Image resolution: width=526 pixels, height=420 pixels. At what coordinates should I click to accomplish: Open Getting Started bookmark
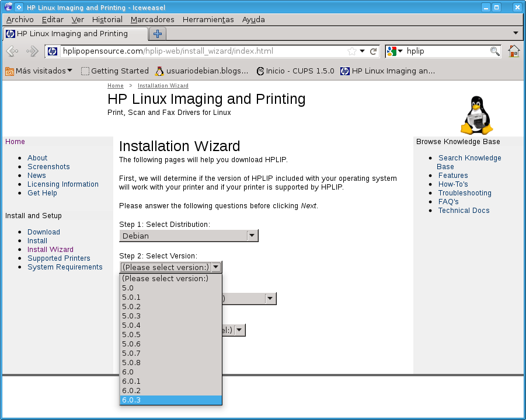pos(115,71)
